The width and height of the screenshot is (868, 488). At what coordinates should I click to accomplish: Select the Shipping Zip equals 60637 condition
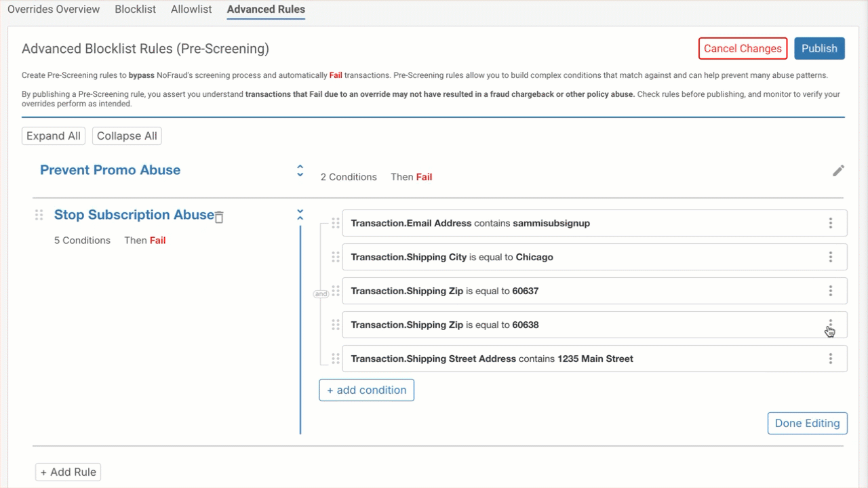click(x=595, y=291)
